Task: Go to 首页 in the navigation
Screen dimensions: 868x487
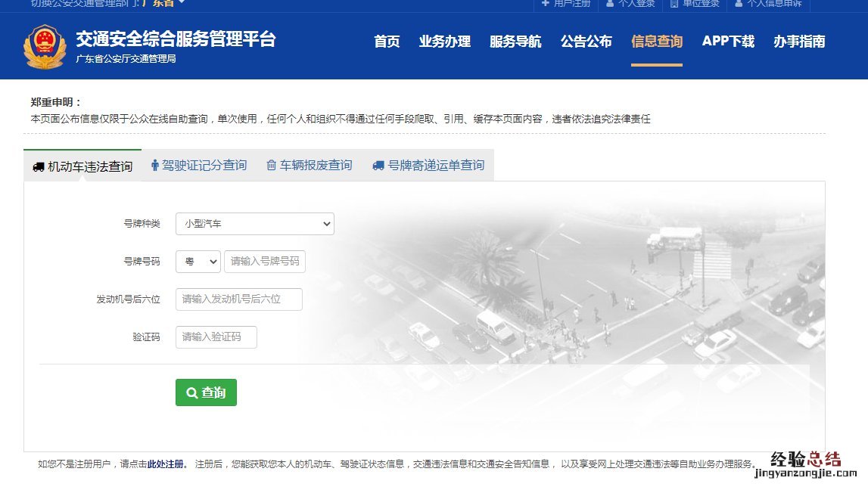Action: pyautogui.click(x=387, y=42)
